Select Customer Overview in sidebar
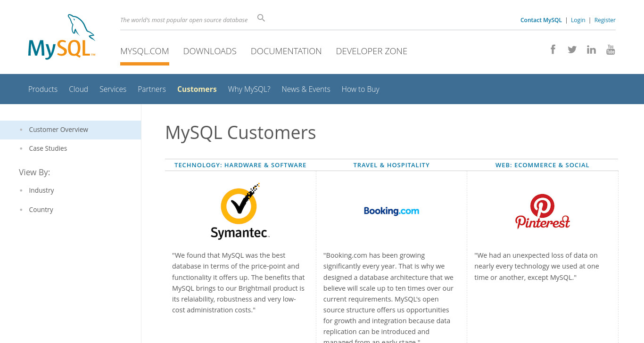 click(x=70, y=130)
